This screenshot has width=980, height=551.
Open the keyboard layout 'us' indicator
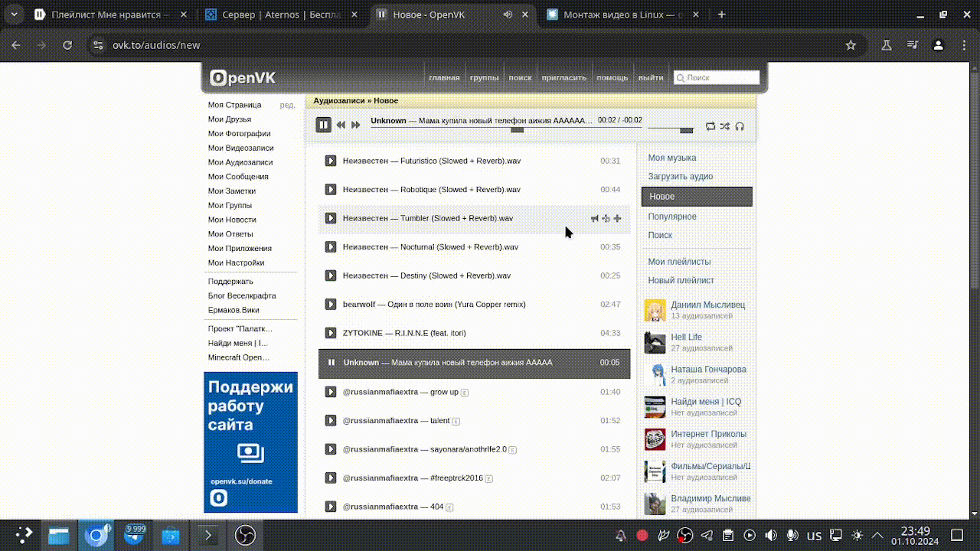pos(815,536)
